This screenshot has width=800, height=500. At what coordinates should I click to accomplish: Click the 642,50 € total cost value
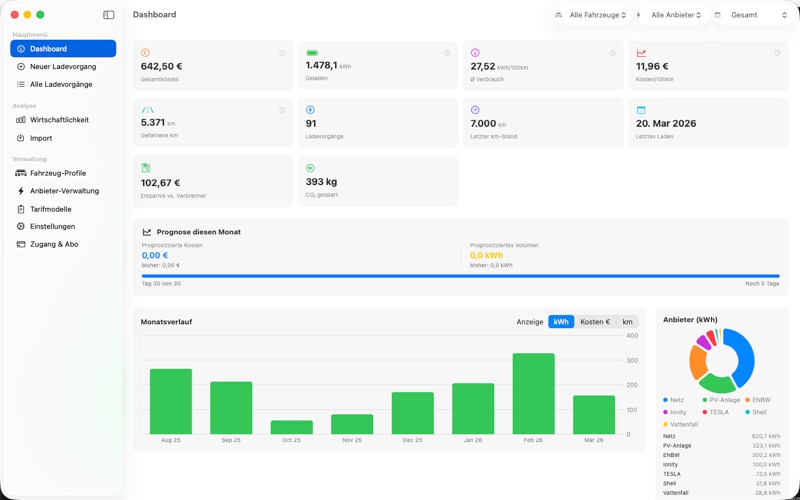pyautogui.click(x=161, y=66)
